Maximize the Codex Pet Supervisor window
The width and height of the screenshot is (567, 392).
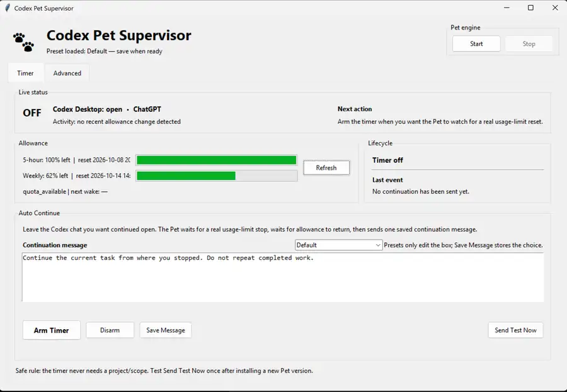531,8
